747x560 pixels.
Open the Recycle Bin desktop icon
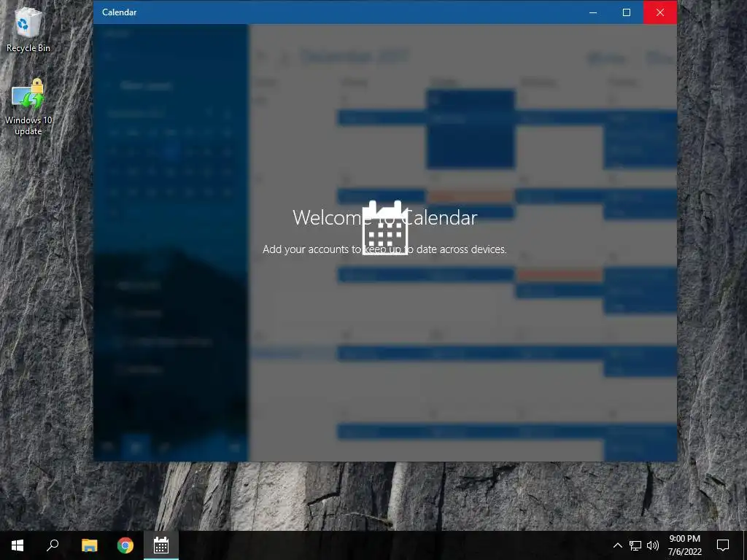[28, 28]
